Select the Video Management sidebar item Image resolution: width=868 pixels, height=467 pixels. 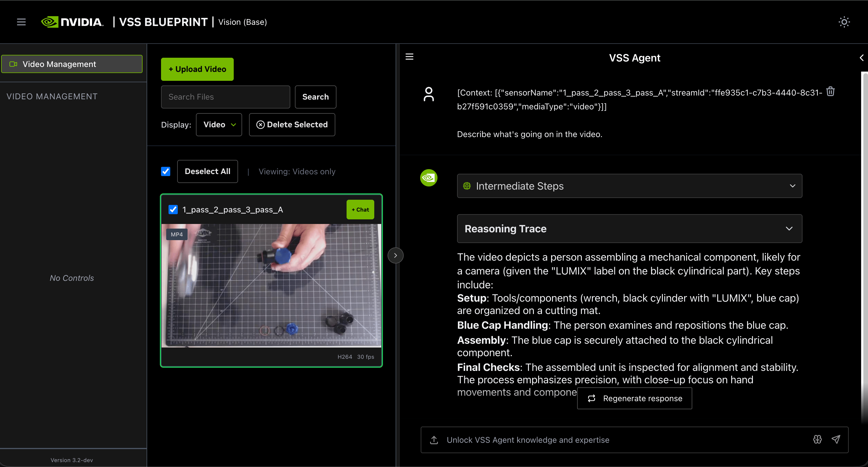(72, 64)
